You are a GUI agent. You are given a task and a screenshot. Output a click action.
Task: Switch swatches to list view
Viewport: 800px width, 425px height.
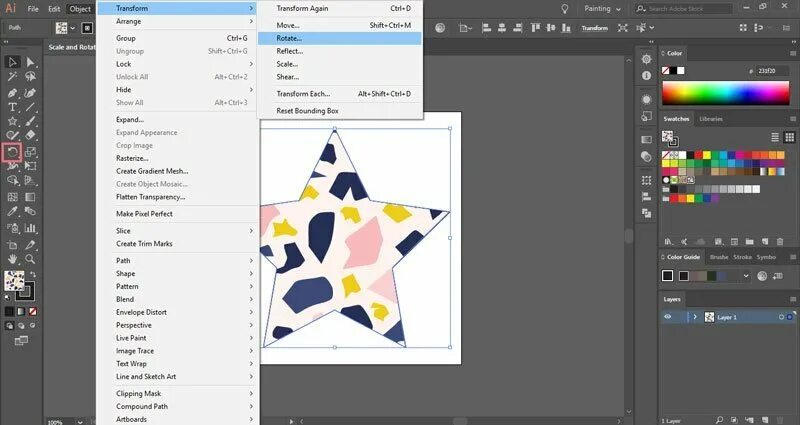[775, 137]
